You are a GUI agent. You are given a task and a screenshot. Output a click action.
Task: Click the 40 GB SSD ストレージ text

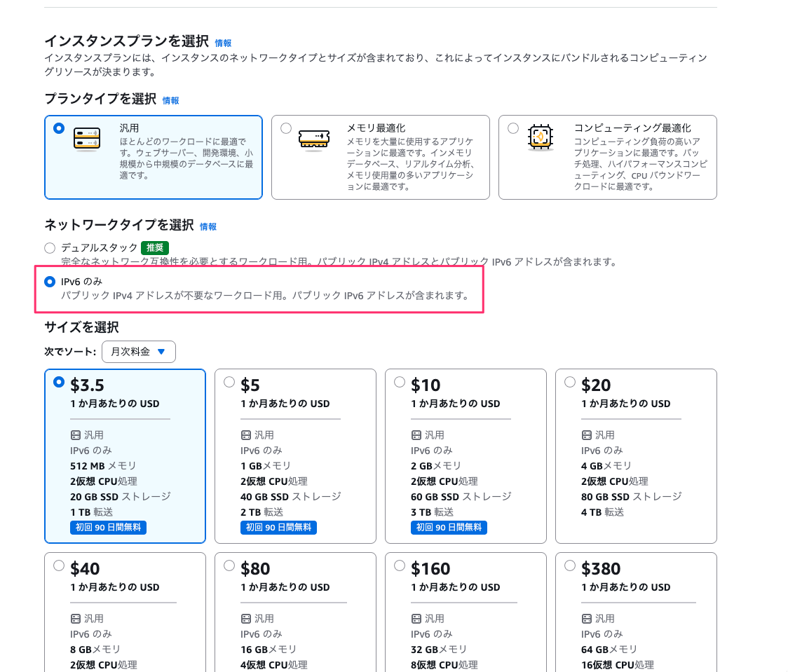click(x=291, y=497)
